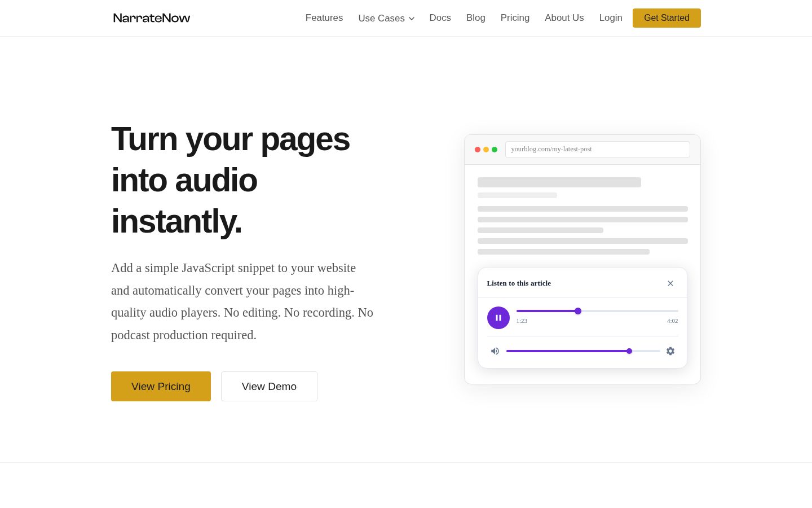The height and width of the screenshot is (508, 812).
Task: Click the Get Started button
Action: [x=667, y=18]
